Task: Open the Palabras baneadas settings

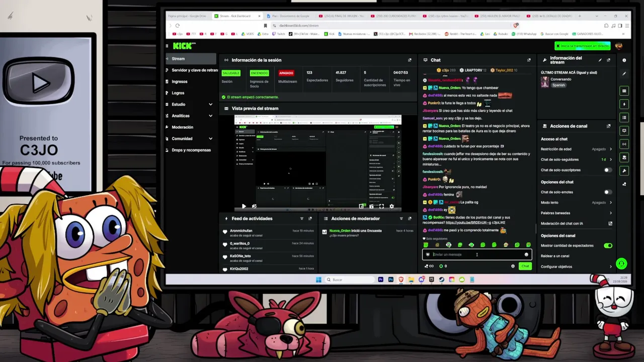Action: [x=576, y=213]
